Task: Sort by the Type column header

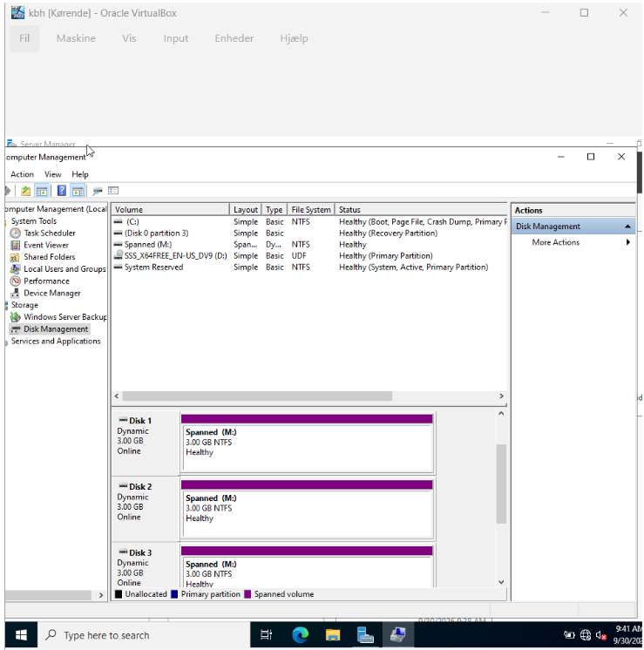Action: [x=275, y=210]
